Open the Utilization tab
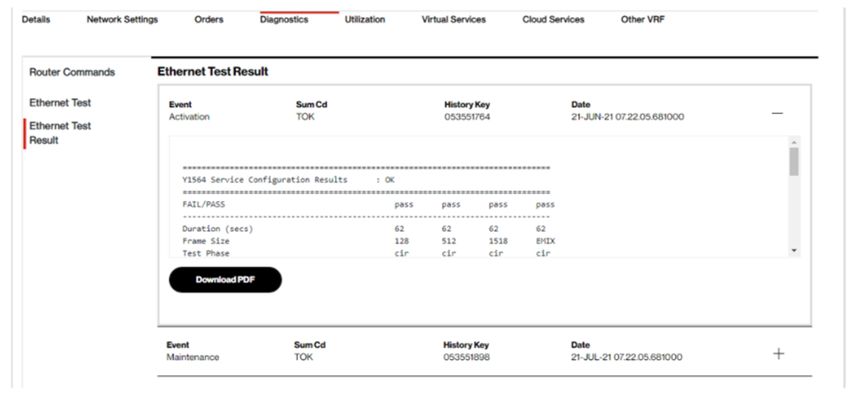This screenshot has width=850, height=396. coord(365,20)
